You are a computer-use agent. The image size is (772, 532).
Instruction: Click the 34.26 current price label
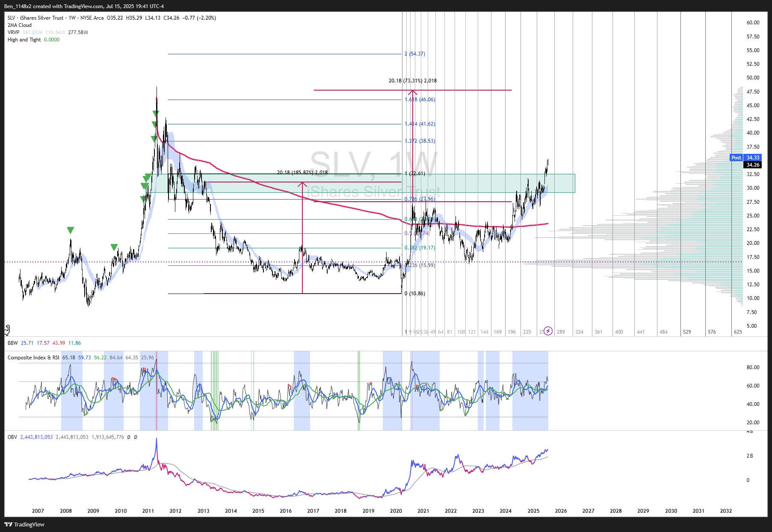click(753, 165)
